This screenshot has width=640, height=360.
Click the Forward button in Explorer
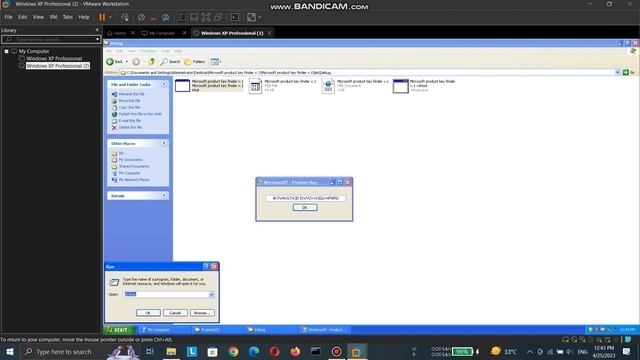(x=136, y=62)
